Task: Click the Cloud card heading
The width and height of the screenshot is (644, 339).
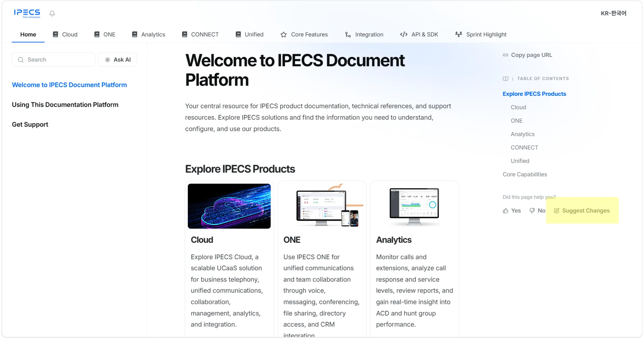Action: (202, 240)
